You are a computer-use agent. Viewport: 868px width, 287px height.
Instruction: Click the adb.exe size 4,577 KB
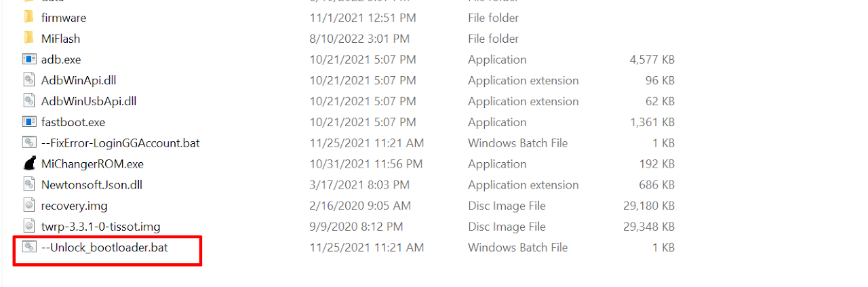click(x=652, y=60)
